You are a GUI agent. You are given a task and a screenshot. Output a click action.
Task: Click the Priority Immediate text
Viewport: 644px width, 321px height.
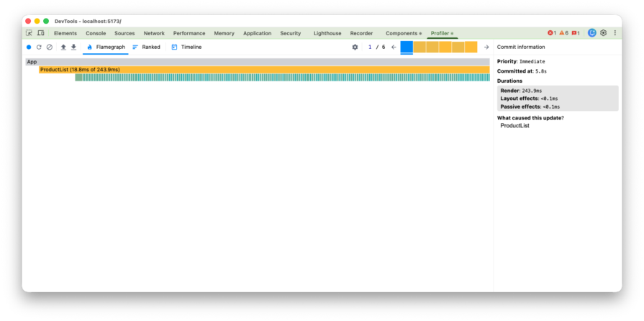click(521, 62)
